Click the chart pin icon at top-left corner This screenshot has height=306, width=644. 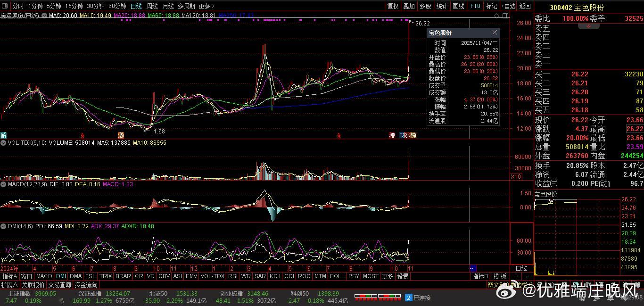pyautogui.click(x=5, y=6)
